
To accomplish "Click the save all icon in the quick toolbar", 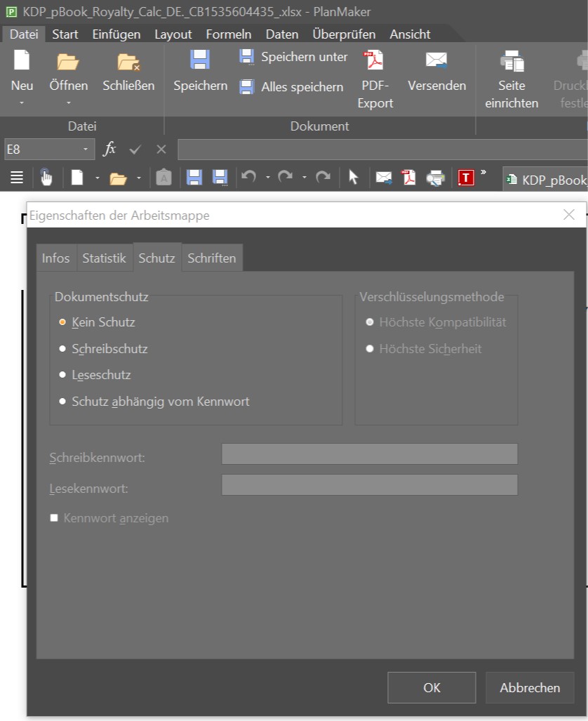I will pos(220,178).
